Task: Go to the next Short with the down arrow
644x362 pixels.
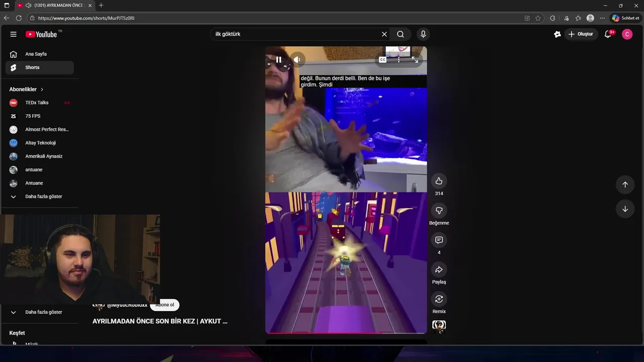Action: pos(625,209)
